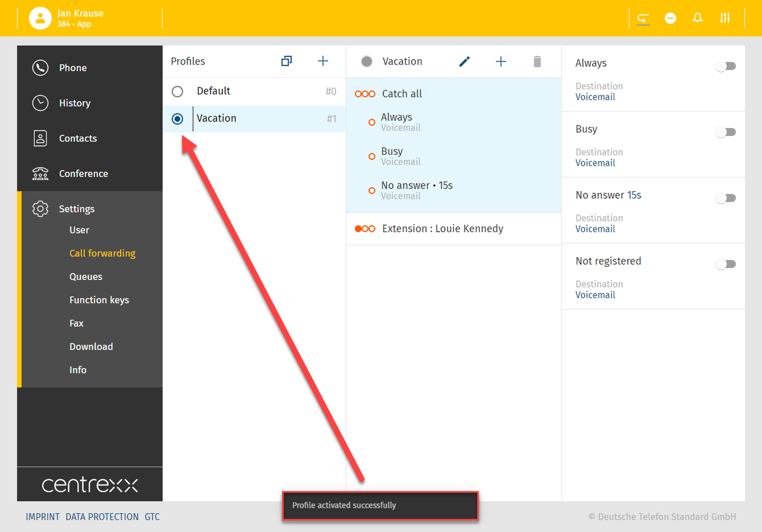
Task: Click the call redirect icon in header
Action: point(643,18)
